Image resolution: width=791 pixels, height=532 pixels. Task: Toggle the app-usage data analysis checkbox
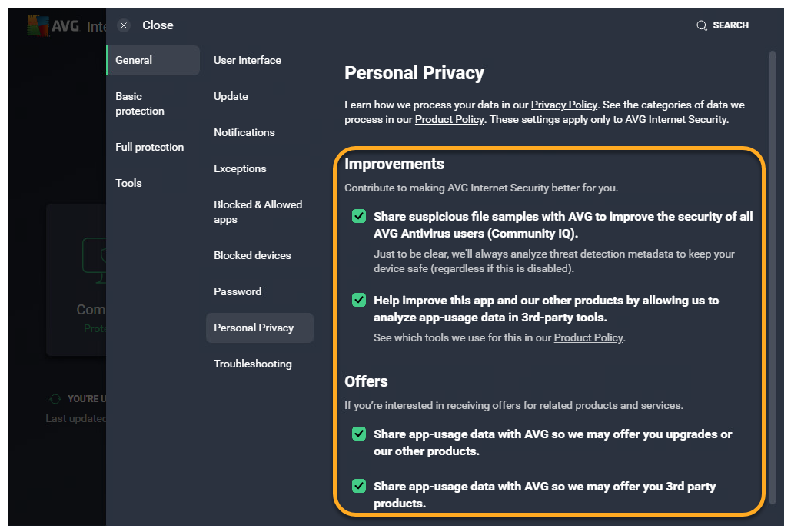pos(359,300)
